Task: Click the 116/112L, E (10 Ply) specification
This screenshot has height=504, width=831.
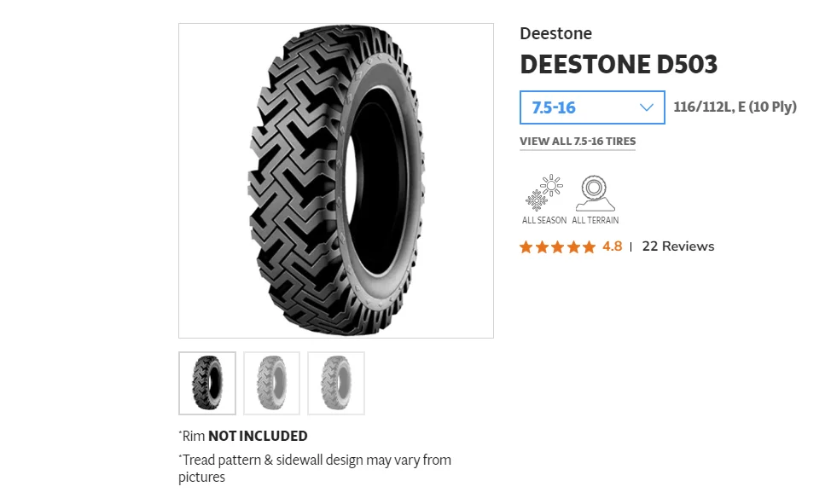Action: click(x=735, y=107)
